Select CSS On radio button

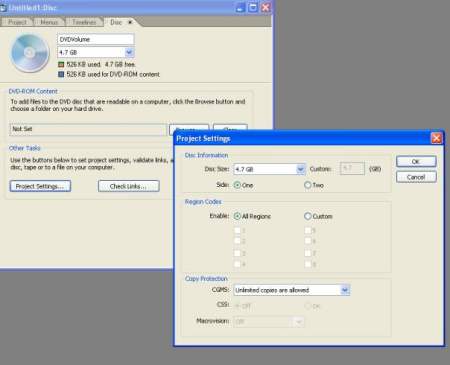[308, 306]
